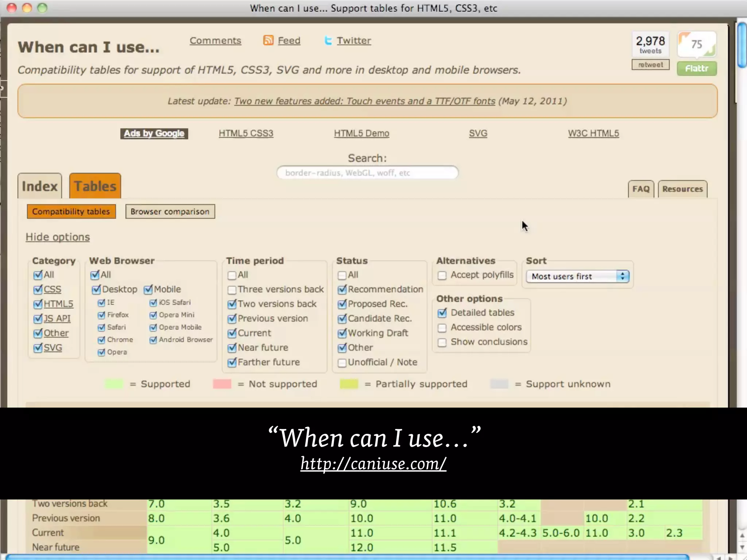The image size is (747, 560).
Task: Click the 2,978 tweets counter
Action: tap(650, 44)
